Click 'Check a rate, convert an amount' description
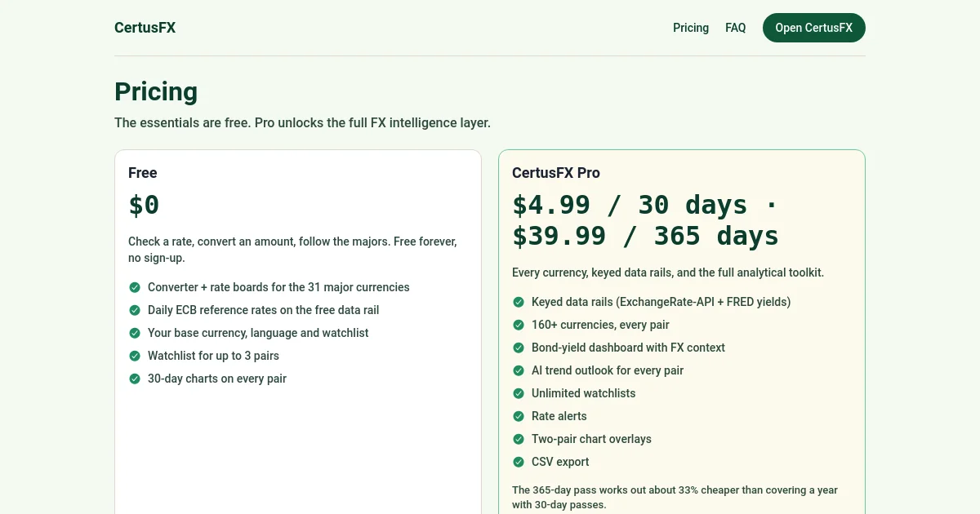 click(292, 250)
